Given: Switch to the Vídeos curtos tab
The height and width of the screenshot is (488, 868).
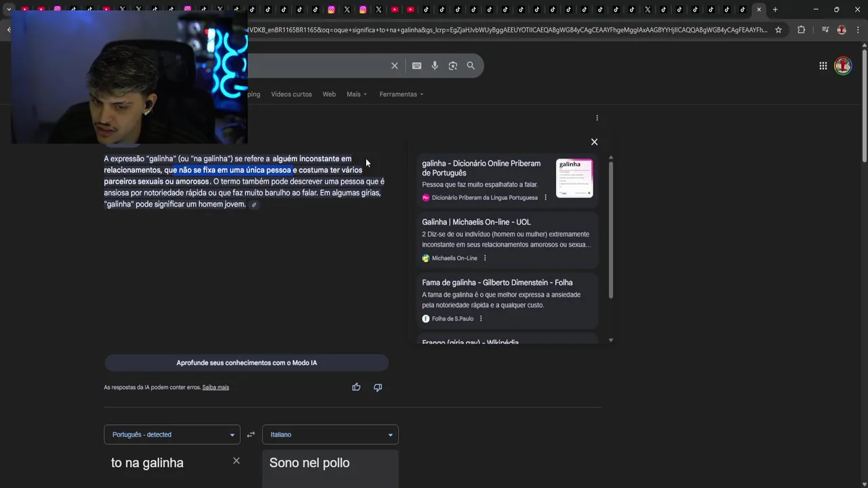Looking at the screenshot, I should pos(292,94).
